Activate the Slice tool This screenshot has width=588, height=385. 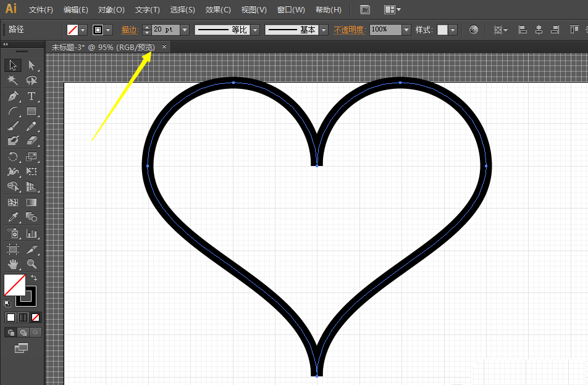point(31,249)
